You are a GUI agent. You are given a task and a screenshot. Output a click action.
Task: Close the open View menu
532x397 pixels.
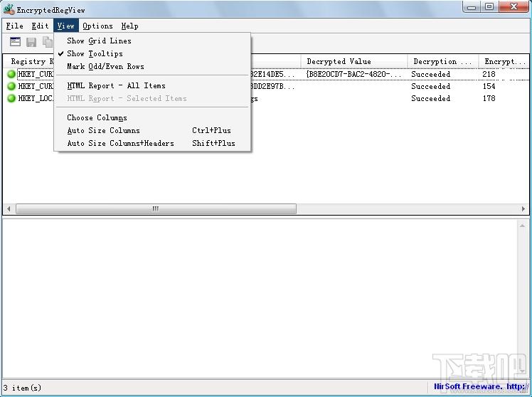pyautogui.click(x=66, y=26)
